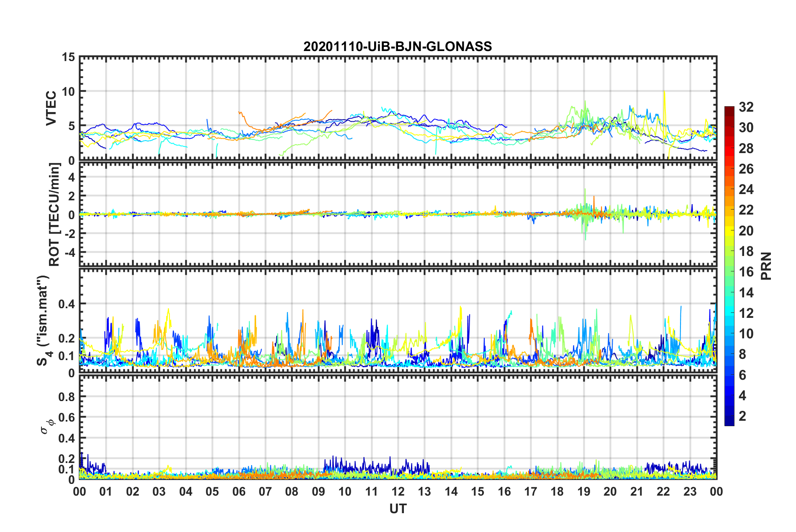The height and width of the screenshot is (532, 796).
Task: Click x-axis tick label 09
Action: click(318, 492)
